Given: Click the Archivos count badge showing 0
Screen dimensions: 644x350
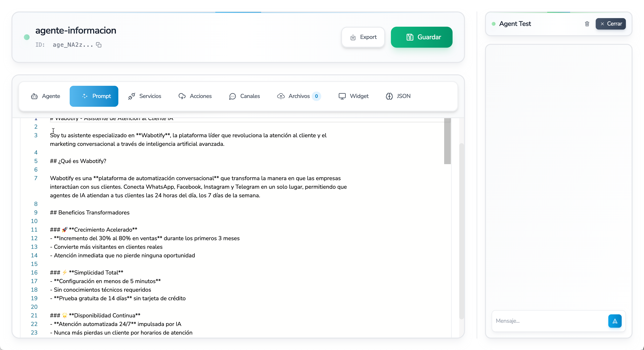Looking at the screenshot, I should (316, 96).
